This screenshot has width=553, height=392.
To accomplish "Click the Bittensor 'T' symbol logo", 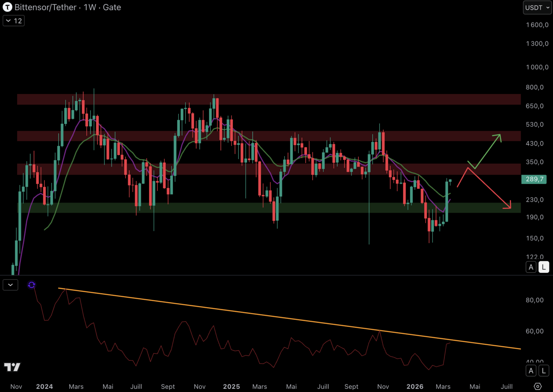I will [7, 7].
